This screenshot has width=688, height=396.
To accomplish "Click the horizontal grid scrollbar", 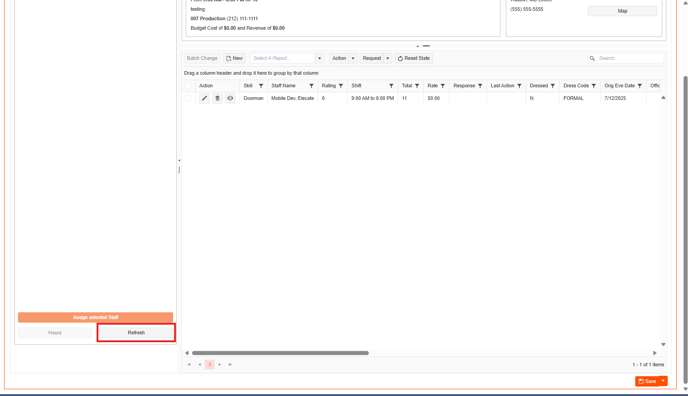I will point(280,353).
